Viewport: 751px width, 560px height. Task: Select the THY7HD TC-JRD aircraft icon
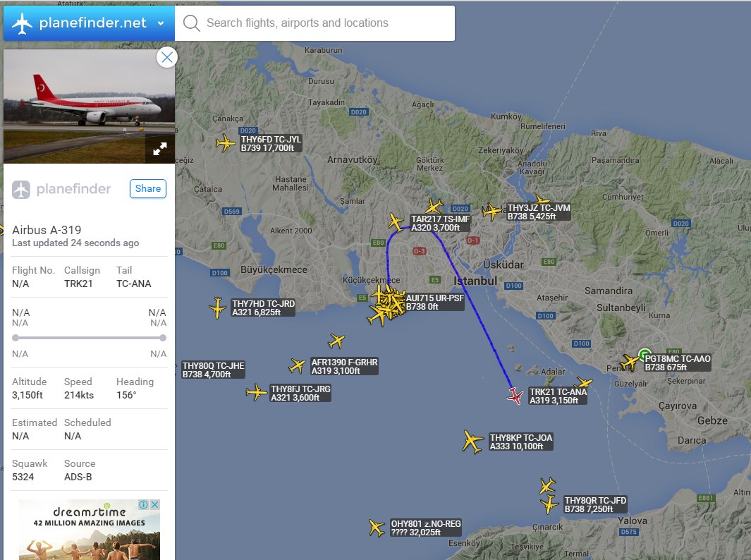point(217,308)
